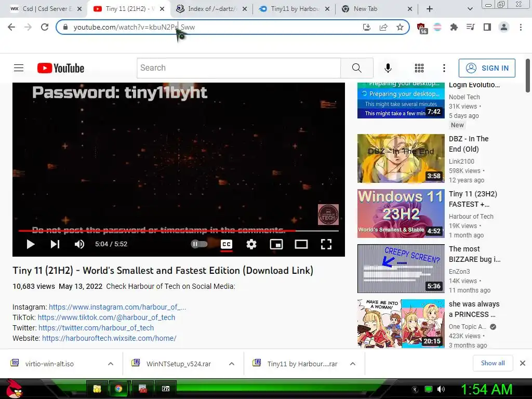Screen dimensions: 532x399
Task: Skip to the next video
Action: [55, 244]
